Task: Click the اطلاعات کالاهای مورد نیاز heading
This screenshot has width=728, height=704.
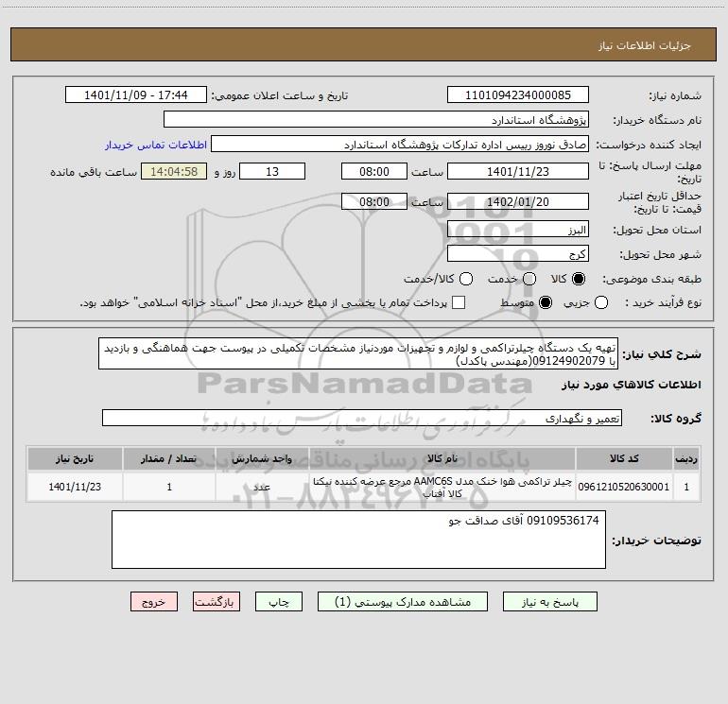Action: coord(632,385)
